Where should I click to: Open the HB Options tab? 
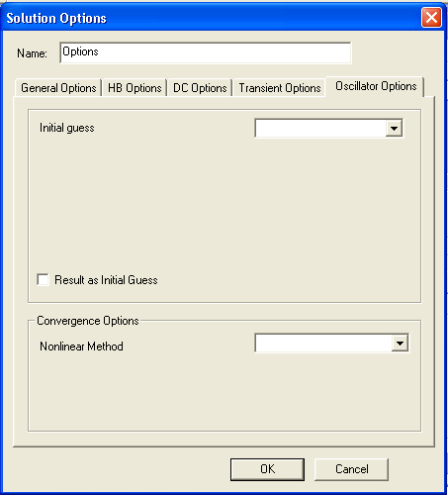pyautogui.click(x=134, y=88)
